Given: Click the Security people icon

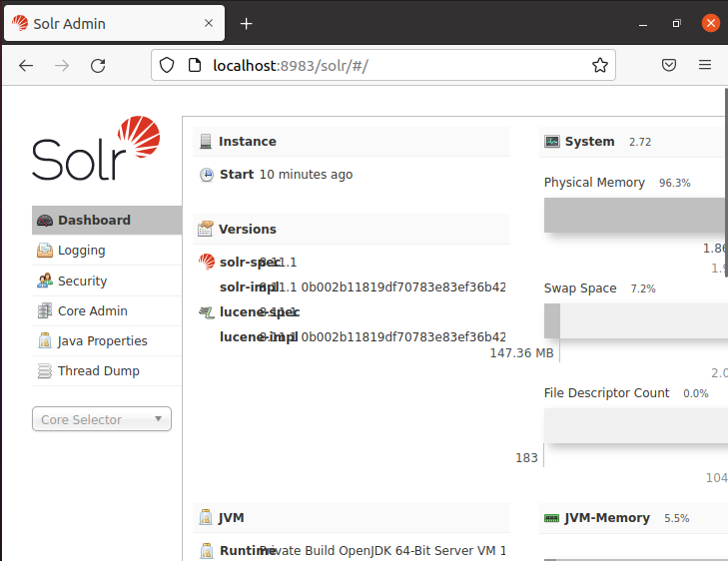Looking at the screenshot, I should coord(45,280).
